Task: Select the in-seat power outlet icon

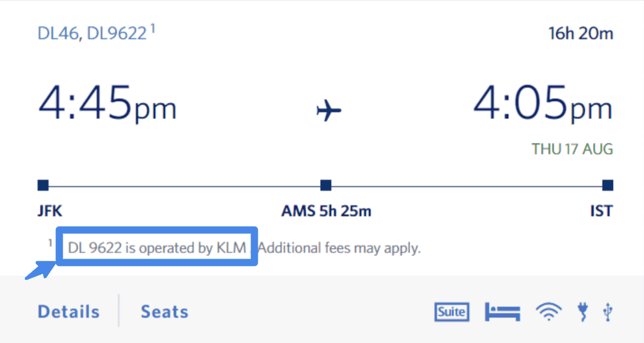Action: 582,312
